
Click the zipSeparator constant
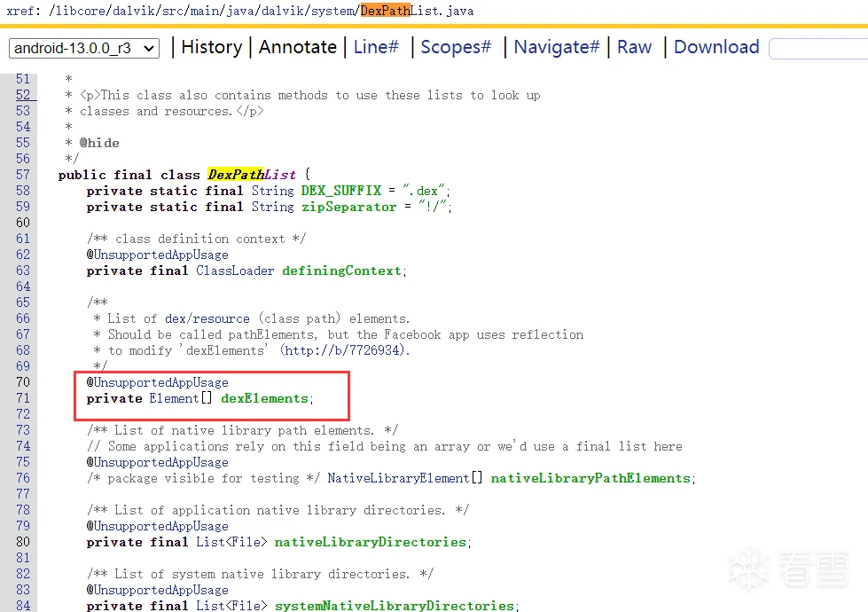(x=348, y=207)
